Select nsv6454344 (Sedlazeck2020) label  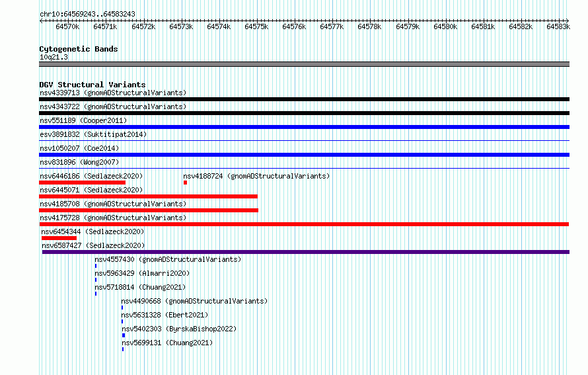click(92, 231)
